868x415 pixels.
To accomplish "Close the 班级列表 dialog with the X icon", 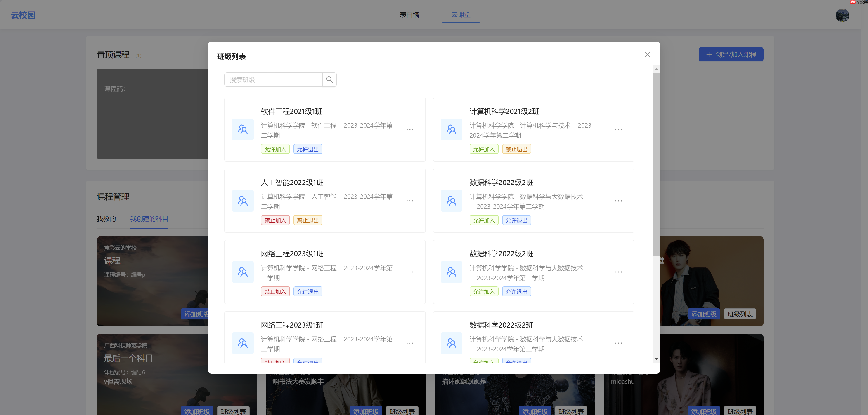I will 647,54.
